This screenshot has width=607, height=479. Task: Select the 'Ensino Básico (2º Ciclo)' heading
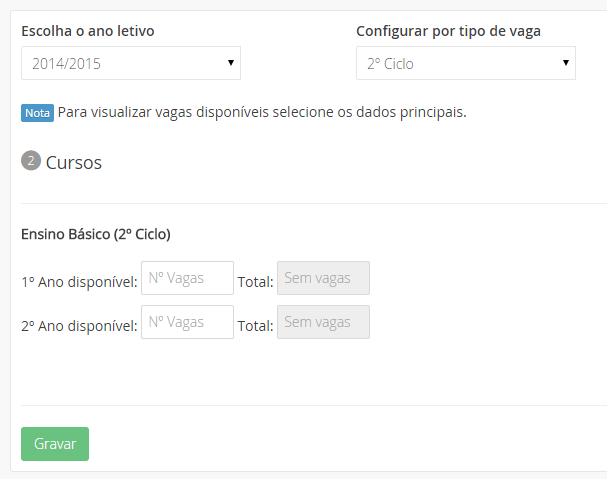(x=96, y=235)
